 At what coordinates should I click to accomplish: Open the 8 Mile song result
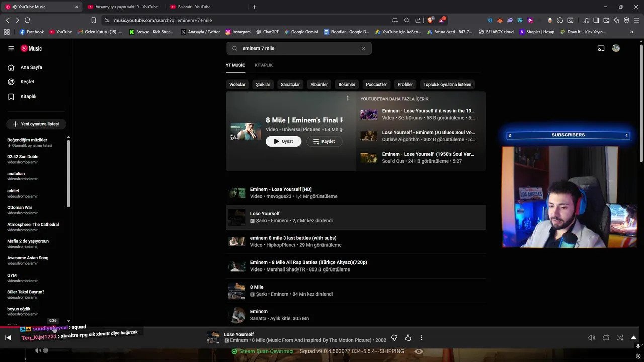tap(356, 291)
